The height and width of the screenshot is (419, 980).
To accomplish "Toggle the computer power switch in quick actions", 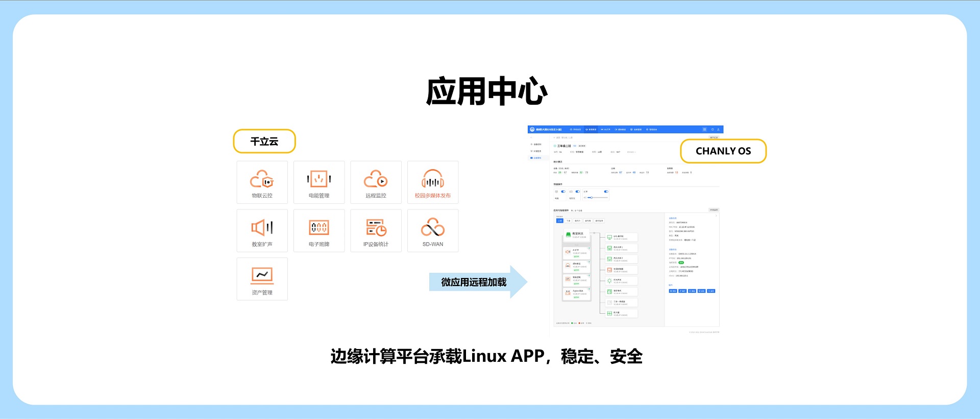I will 563,192.
